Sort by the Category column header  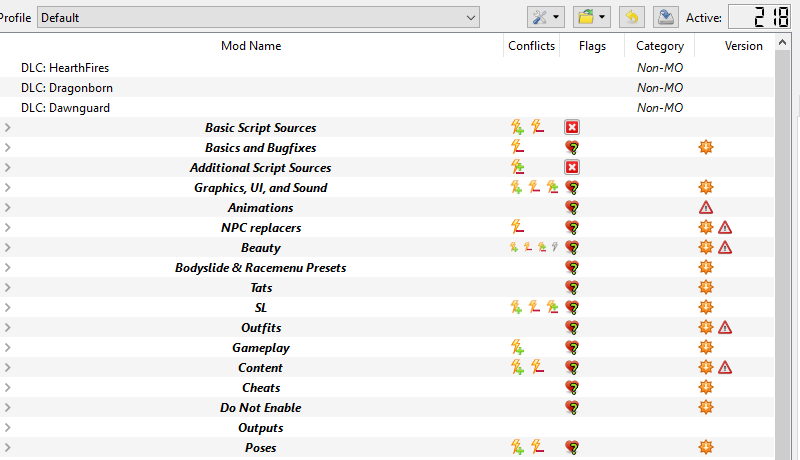pyautogui.click(x=660, y=46)
